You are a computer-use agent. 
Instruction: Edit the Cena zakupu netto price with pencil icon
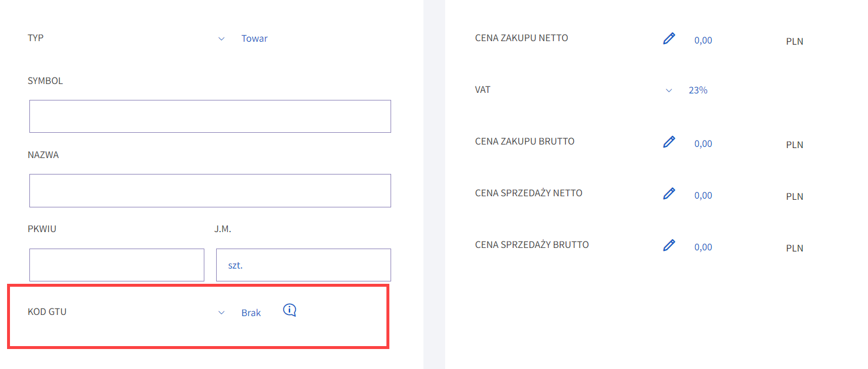[x=669, y=39]
